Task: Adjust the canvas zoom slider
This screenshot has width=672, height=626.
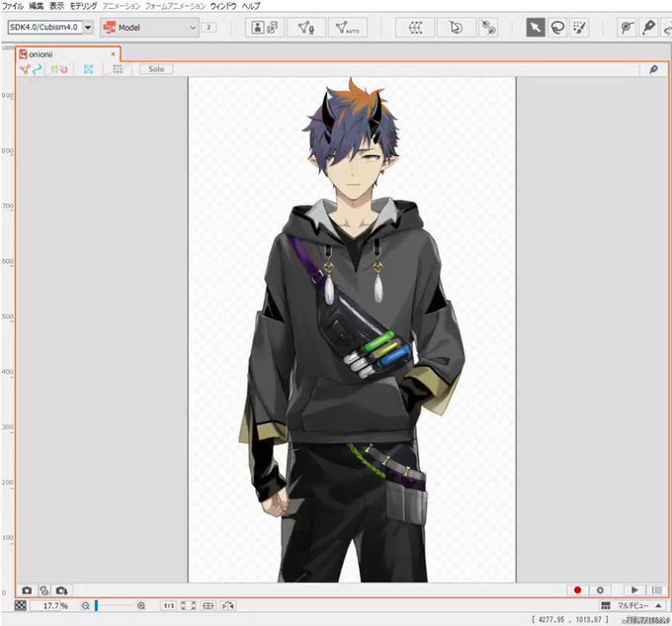Action: pyautogui.click(x=114, y=605)
